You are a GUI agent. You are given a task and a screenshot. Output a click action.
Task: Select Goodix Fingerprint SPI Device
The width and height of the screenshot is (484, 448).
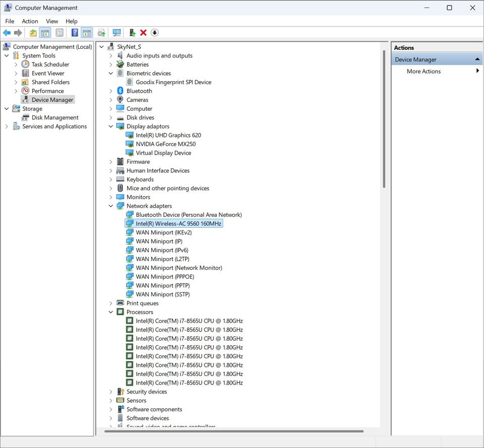pos(173,82)
